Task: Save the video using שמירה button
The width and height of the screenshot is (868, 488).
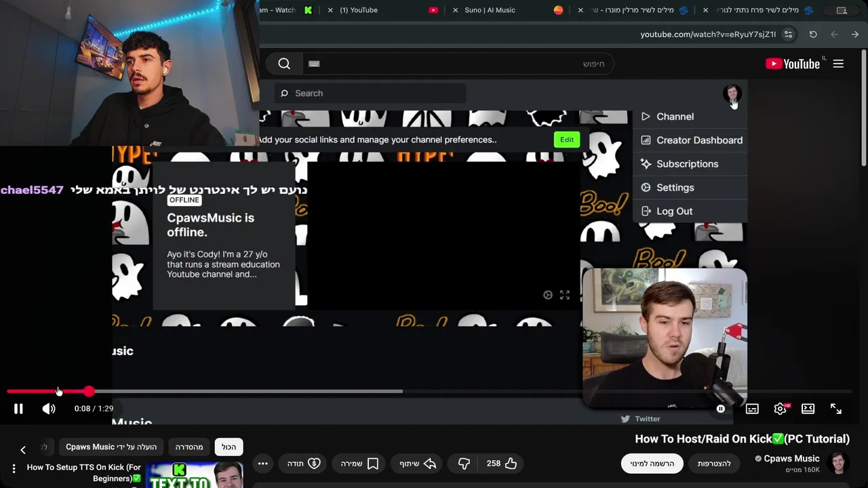Action: pyautogui.click(x=360, y=464)
